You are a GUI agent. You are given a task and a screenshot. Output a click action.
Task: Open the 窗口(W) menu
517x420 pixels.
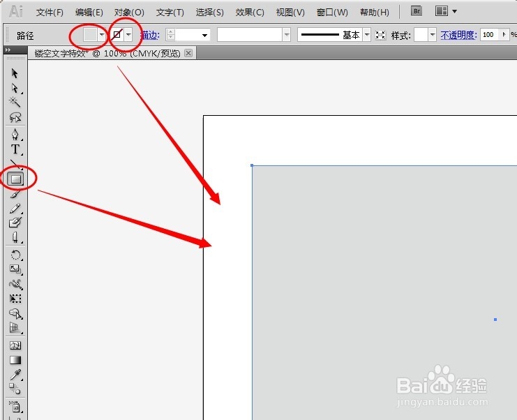coord(332,13)
